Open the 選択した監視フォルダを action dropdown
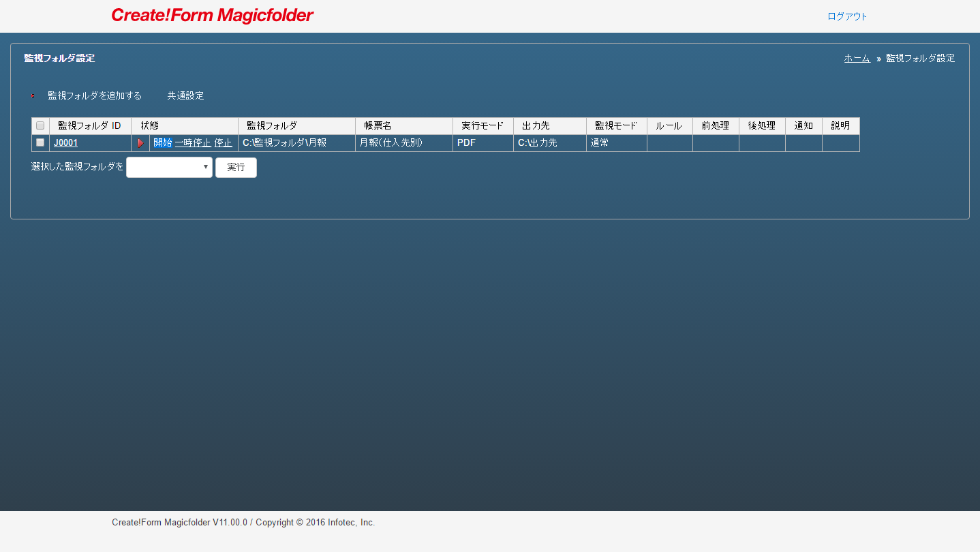980x552 pixels. click(169, 167)
